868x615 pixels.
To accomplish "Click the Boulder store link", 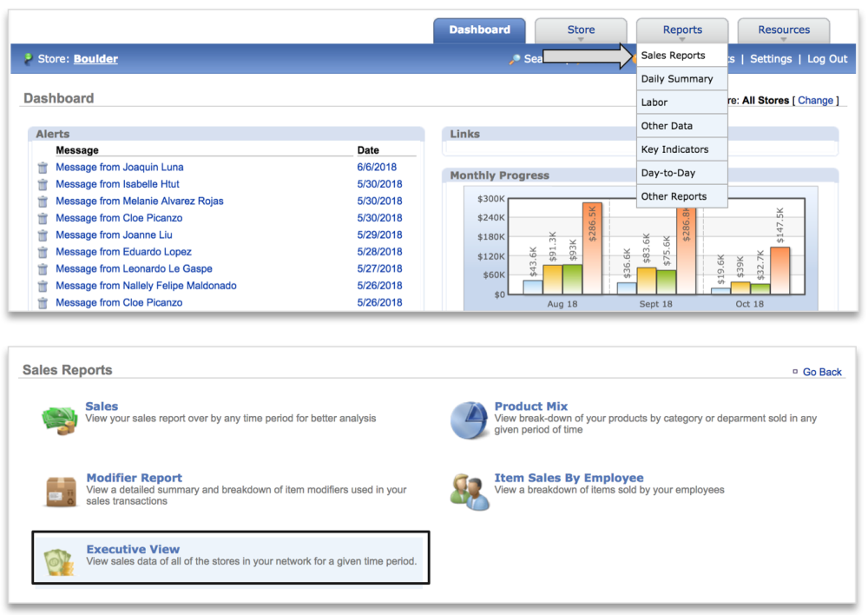I will 95,59.
